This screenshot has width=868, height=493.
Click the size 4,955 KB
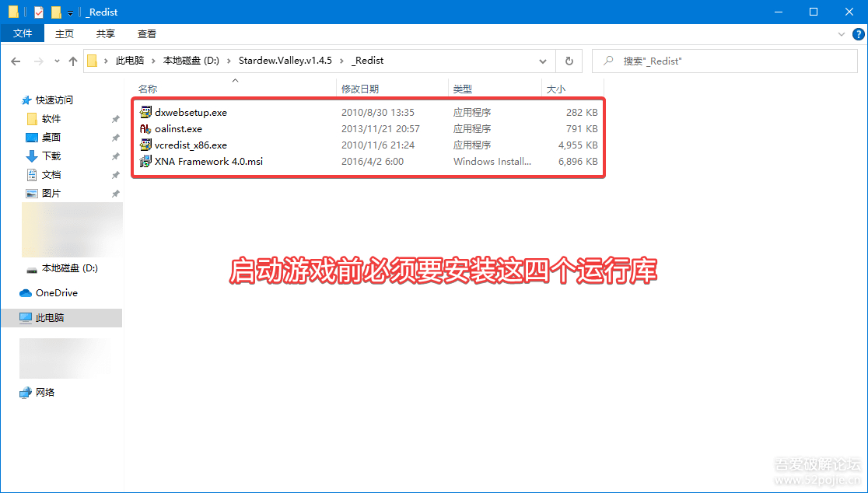coord(578,145)
